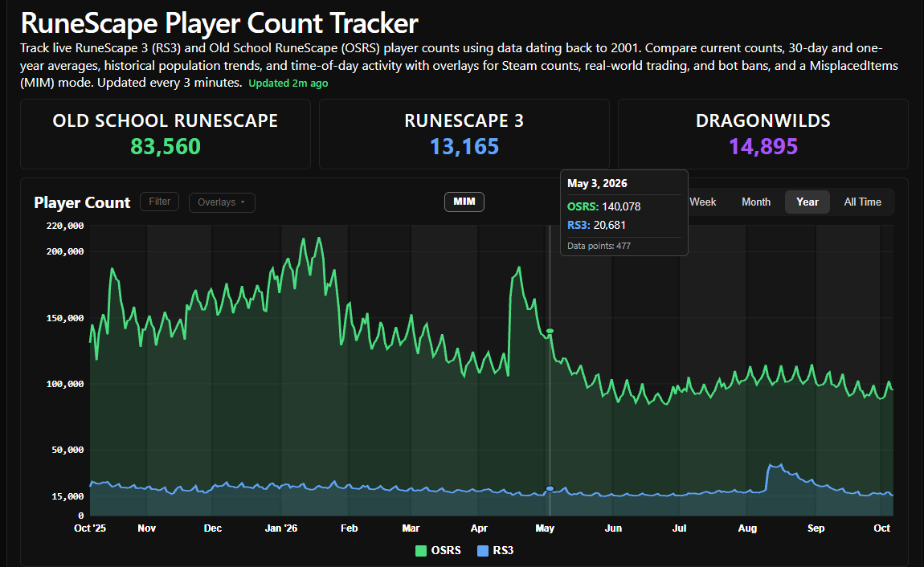Click the 'Oct '25' axis label

point(90,528)
